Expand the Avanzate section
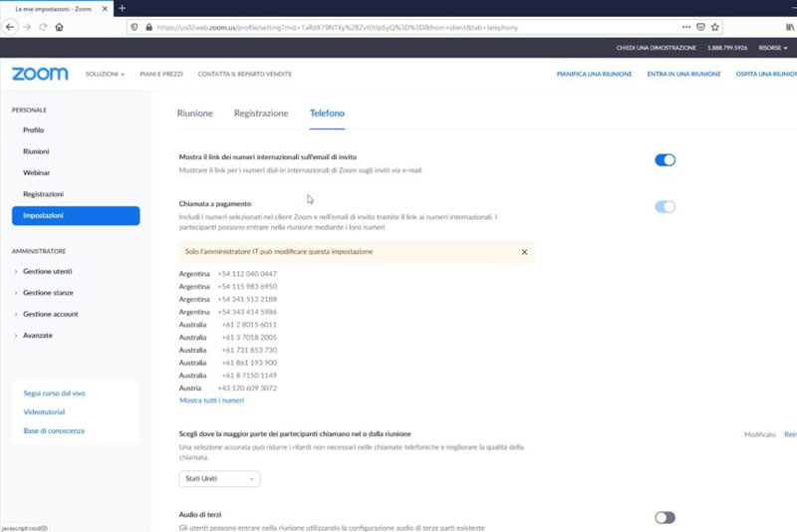797x532 pixels. click(38, 336)
